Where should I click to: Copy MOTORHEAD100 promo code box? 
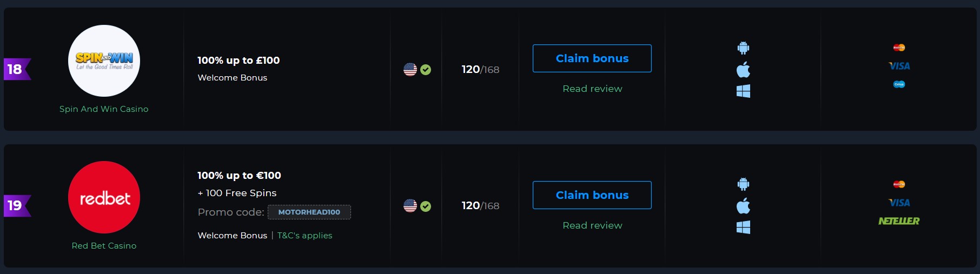click(x=309, y=212)
